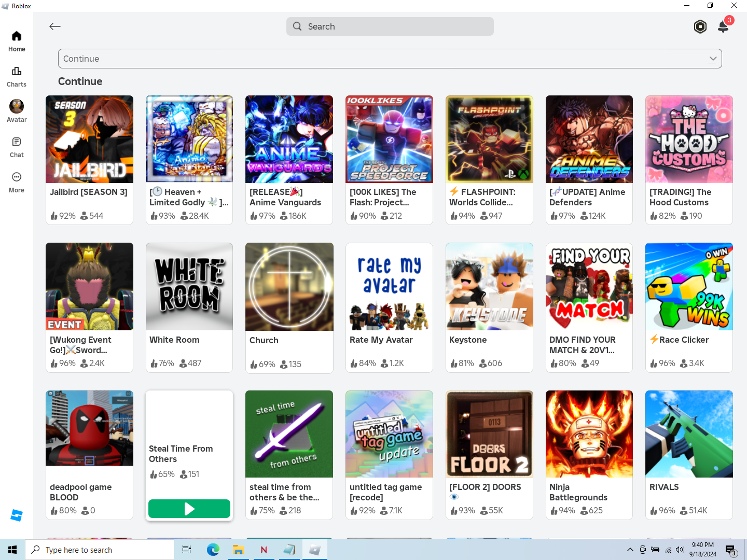
Task: Click the magnifier icon in the search bar
Action: click(297, 26)
